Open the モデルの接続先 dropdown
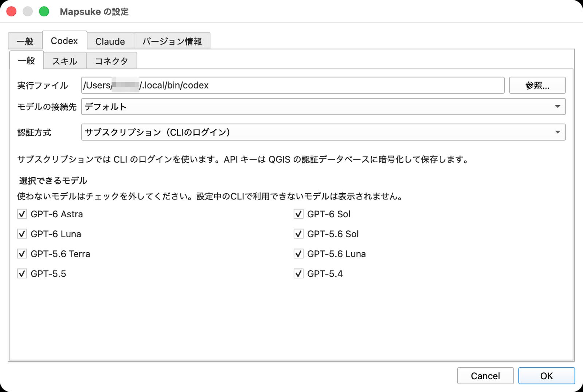This screenshot has width=583, height=392. [x=323, y=107]
